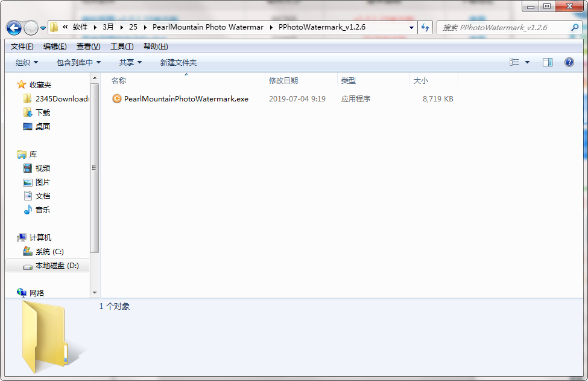Viewport: 588px width, 381px height.
Task: Open the 编辑(E) menu
Action: tap(55, 46)
